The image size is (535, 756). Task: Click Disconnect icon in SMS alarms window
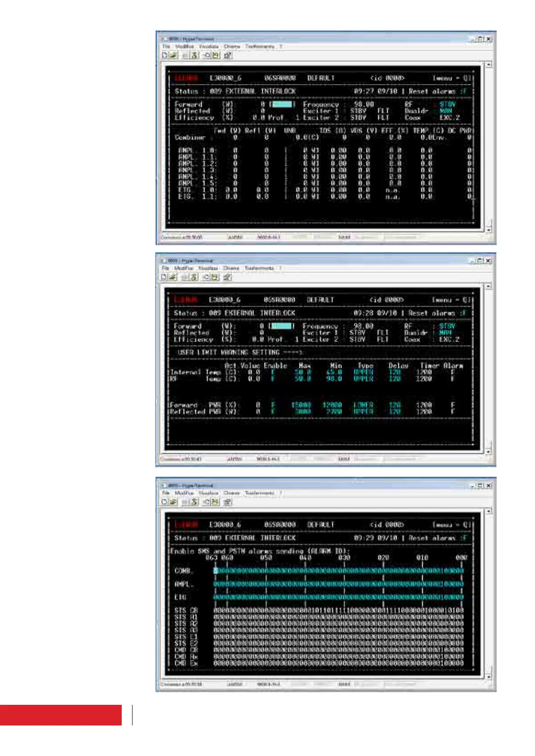[x=194, y=502]
